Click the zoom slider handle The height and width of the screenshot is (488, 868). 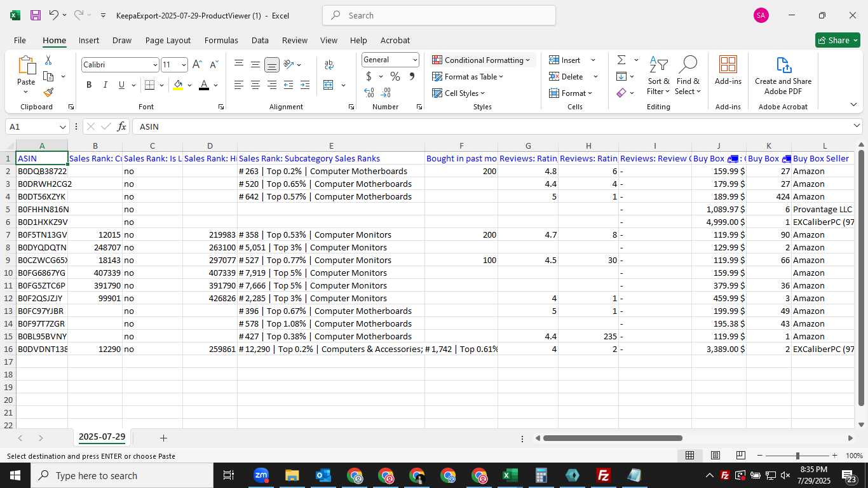[797, 456]
